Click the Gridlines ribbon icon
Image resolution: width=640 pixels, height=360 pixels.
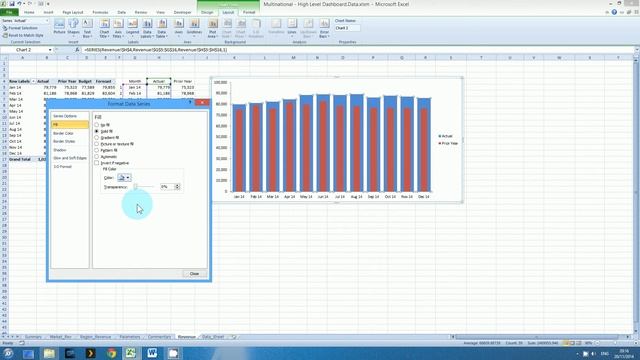(194, 27)
